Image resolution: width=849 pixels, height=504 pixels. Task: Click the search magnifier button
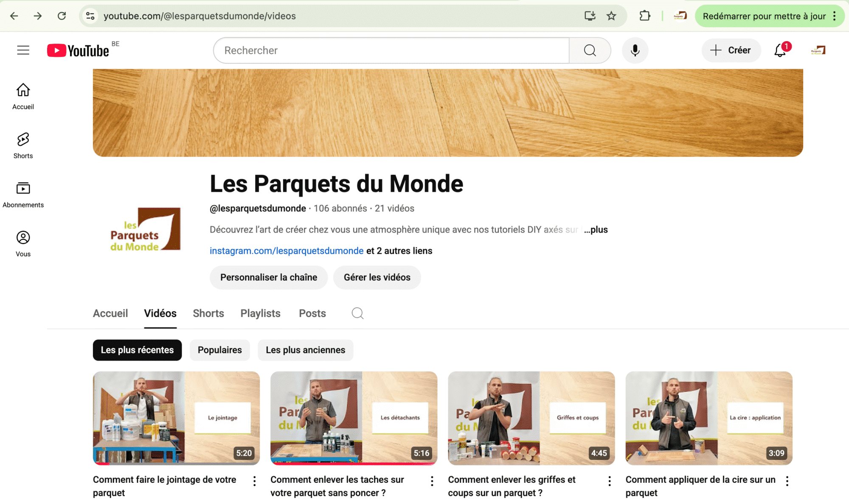coord(590,50)
